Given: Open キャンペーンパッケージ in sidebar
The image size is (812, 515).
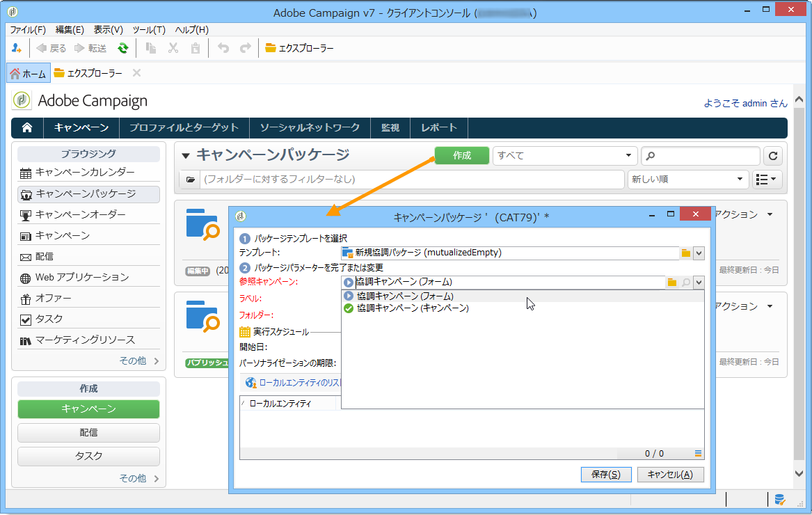Looking at the screenshot, I should point(88,193).
